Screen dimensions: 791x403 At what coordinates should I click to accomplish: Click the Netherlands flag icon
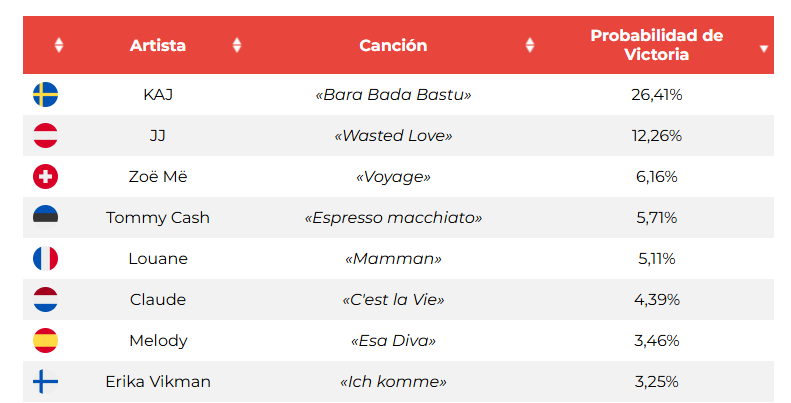(x=45, y=299)
